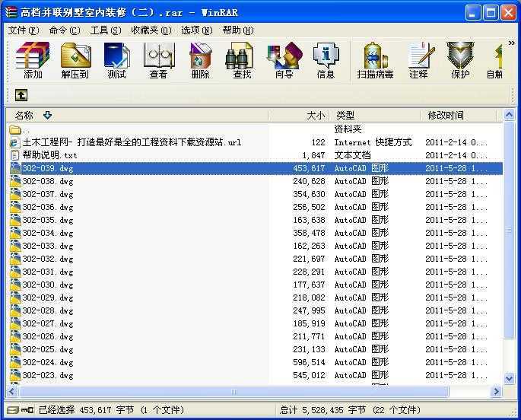Show archive 信息 (Info)
This screenshot has width=521, height=420.
326,60
